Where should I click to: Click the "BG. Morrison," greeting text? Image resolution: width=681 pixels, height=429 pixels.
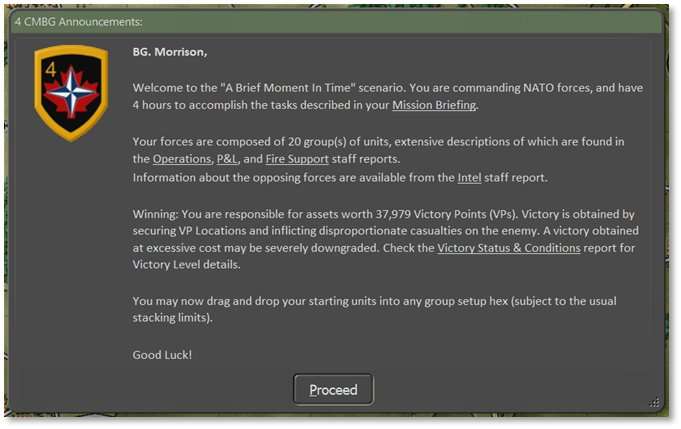pos(170,51)
